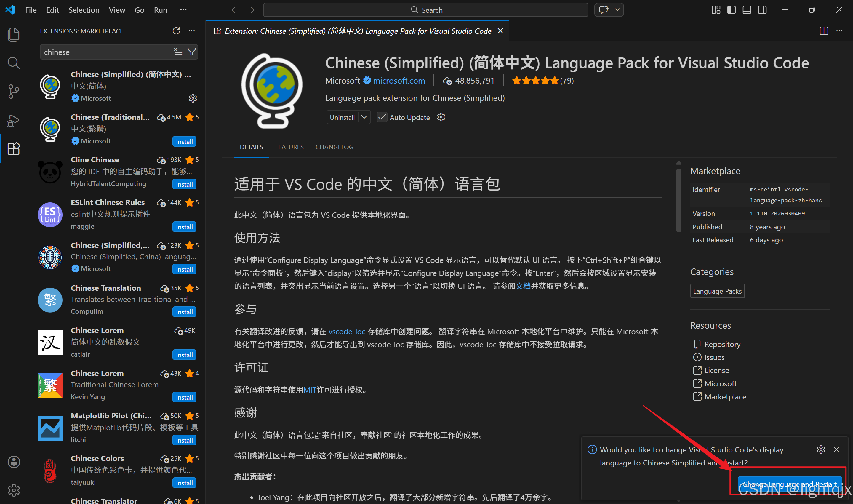
Task: Refresh the extensions marketplace list
Action: 176,31
